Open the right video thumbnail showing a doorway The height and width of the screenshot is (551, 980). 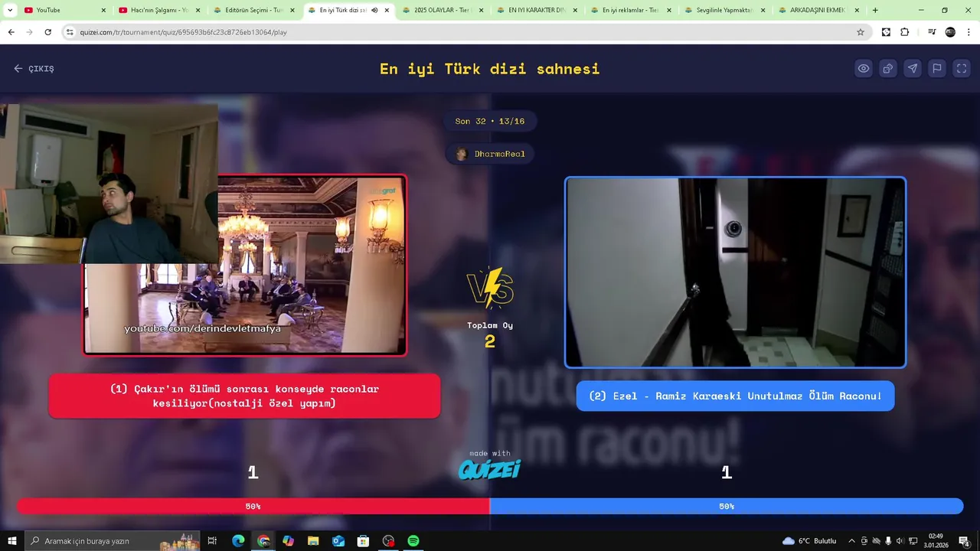(x=735, y=272)
